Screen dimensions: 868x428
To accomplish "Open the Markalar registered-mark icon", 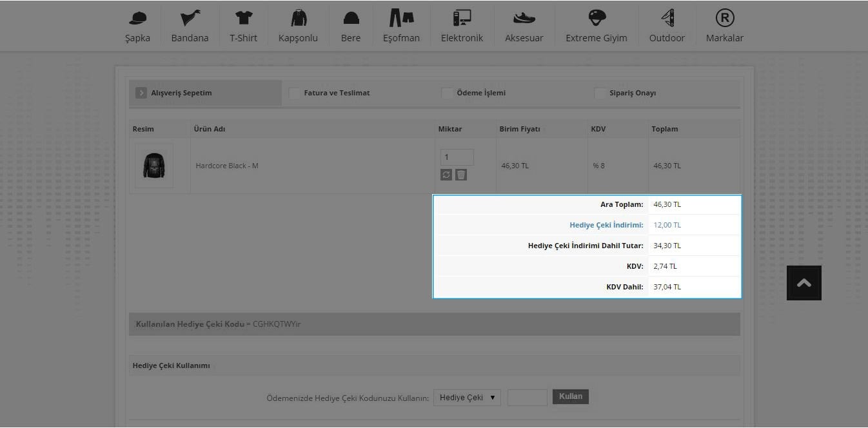I will pos(725,17).
